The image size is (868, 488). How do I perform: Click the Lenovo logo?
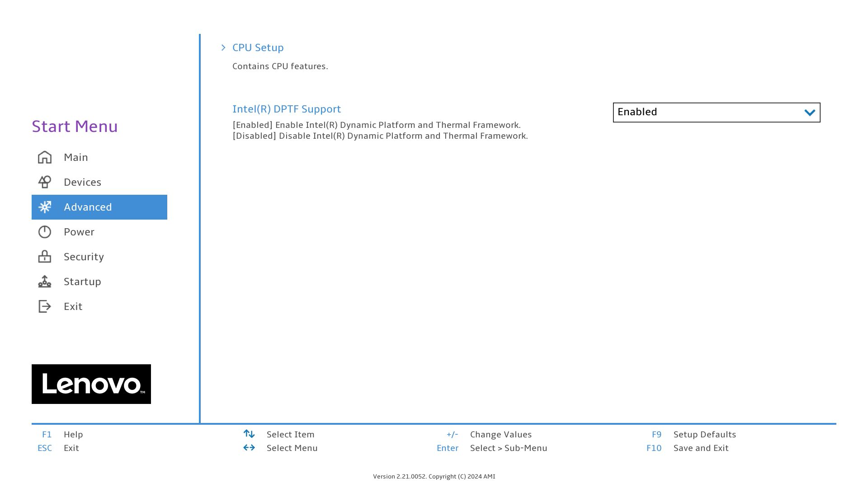pyautogui.click(x=91, y=384)
